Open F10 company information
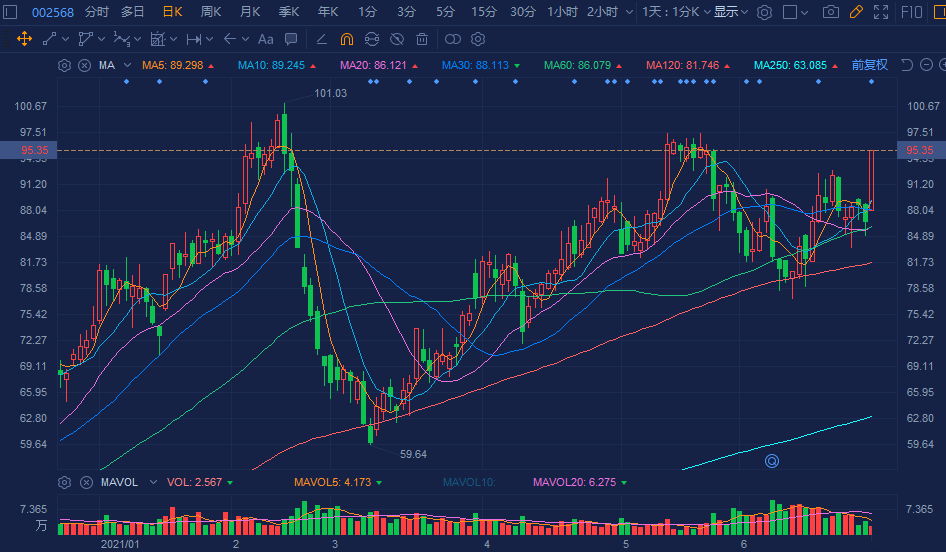Viewport: 946px width, 552px height. pos(912,12)
